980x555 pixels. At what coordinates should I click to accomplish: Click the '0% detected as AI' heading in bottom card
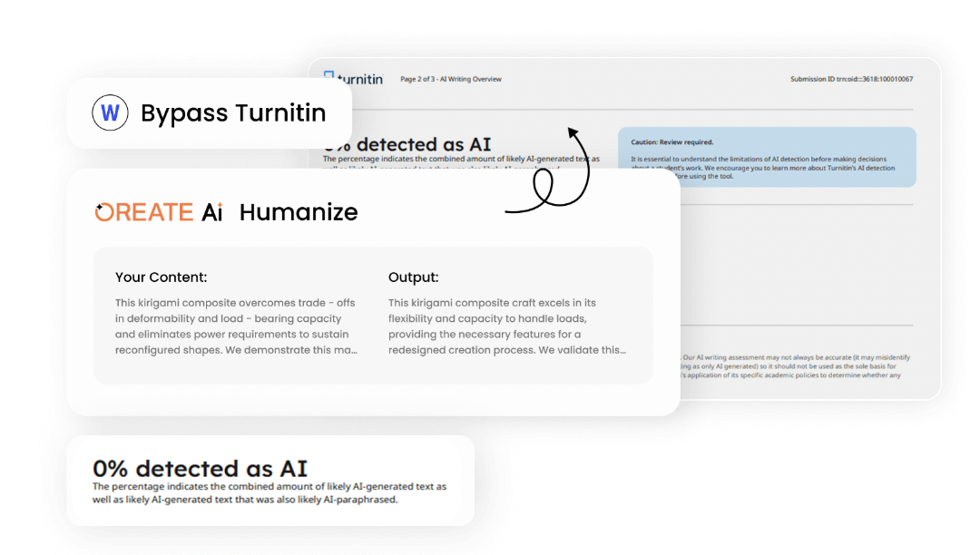[200, 468]
